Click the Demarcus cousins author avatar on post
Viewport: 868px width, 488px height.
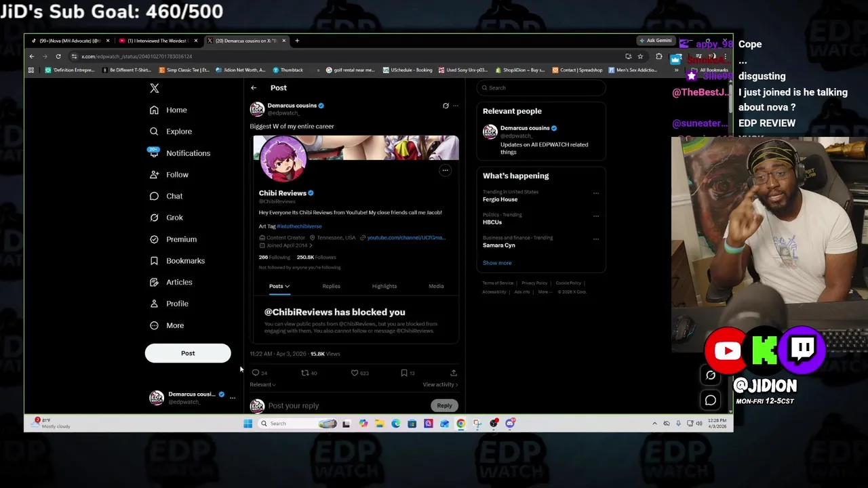click(x=257, y=109)
